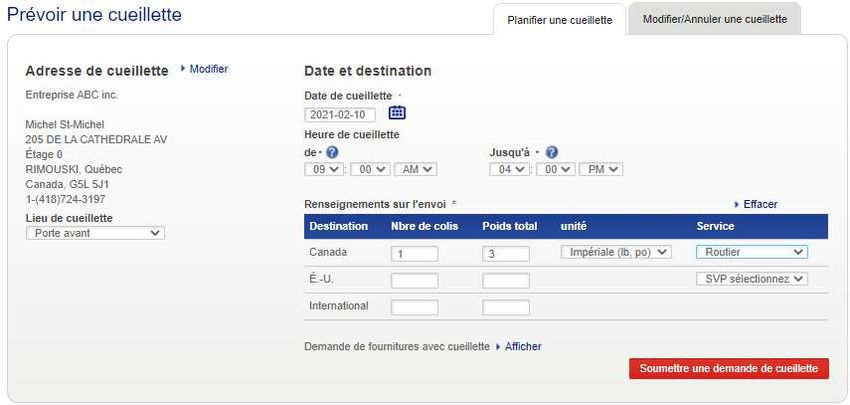Open É.-U. 'SVP sélectionnez' service dropdown
Image resolution: width=850 pixels, height=405 pixels.
[751, 280]
